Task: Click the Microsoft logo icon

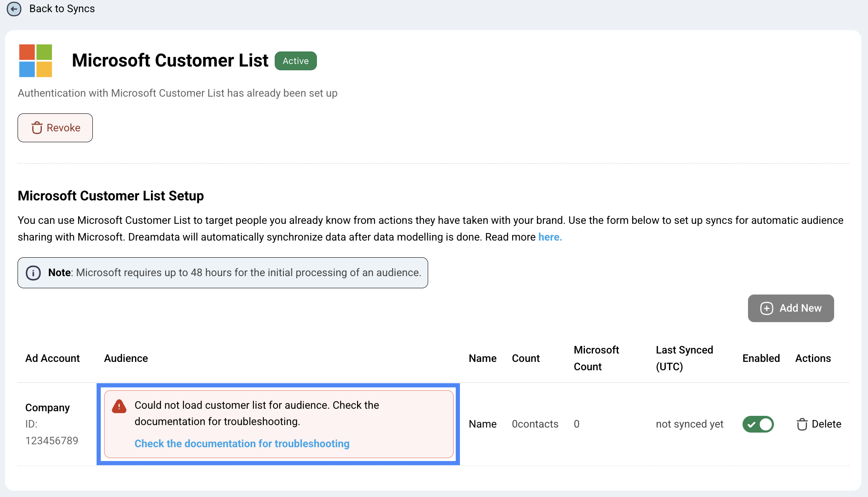Action: pos(36,61)
